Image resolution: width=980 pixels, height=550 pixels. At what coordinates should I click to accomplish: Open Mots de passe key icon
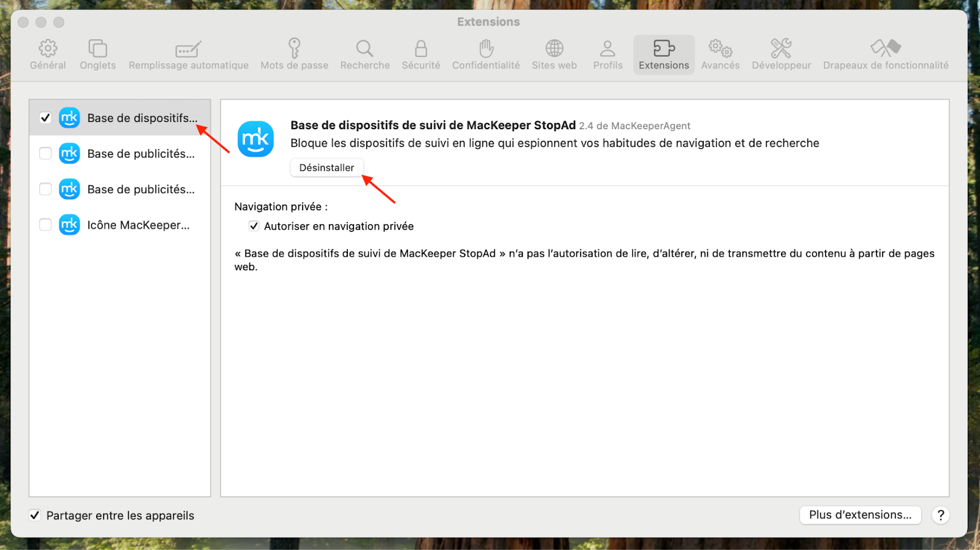click(295, 48)
